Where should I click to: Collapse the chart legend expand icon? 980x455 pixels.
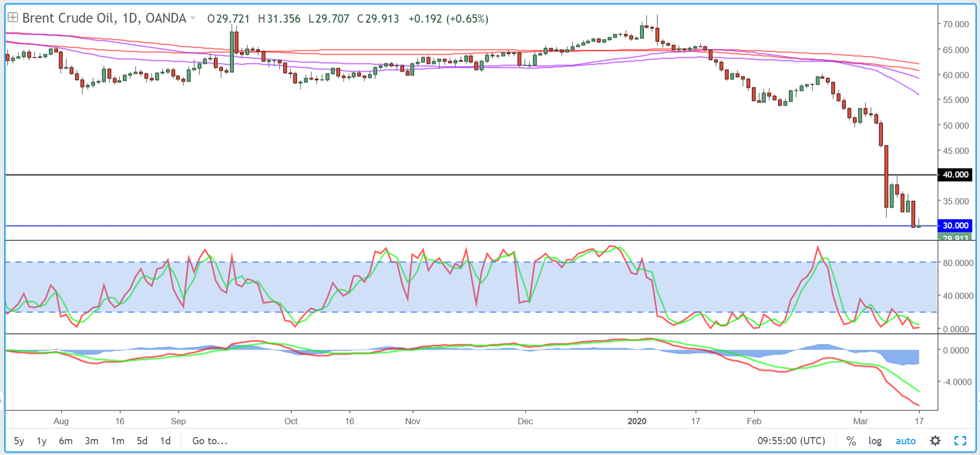(13, 18)
